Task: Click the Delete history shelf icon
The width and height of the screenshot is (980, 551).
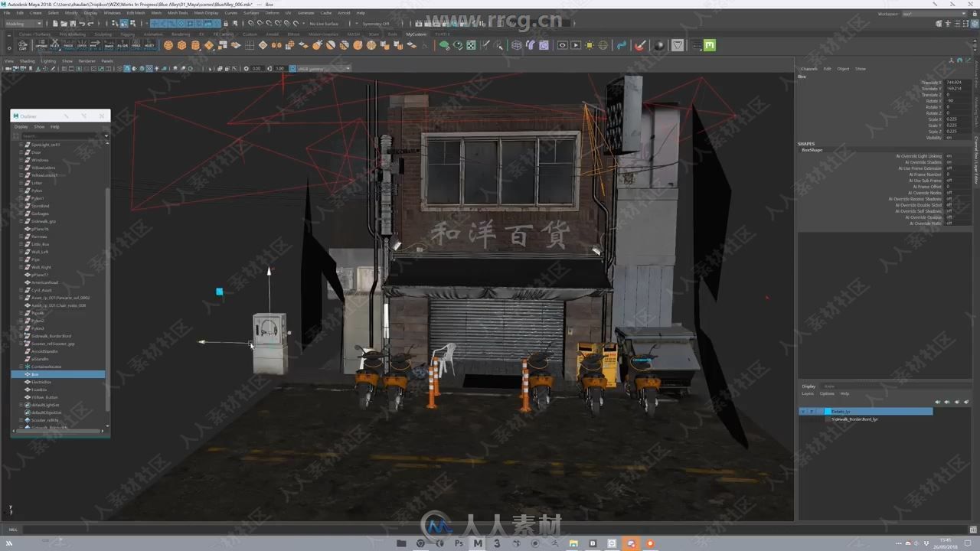Action: (x=55, y=45)
